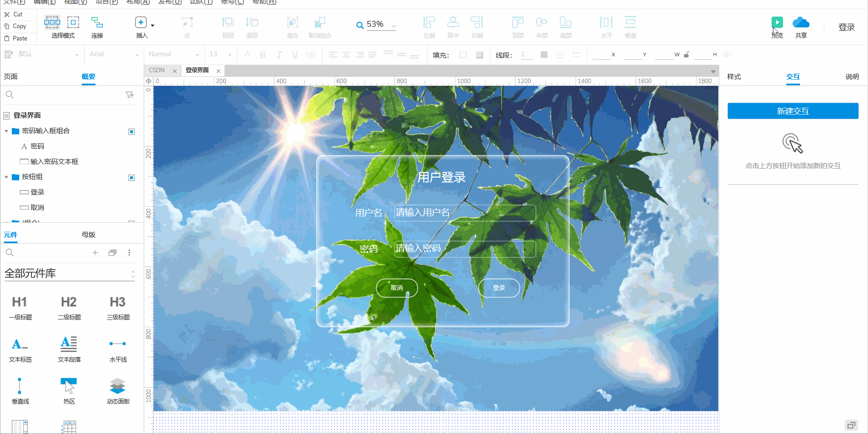Click the 组合 group icon
The width and height of the screenshot is (868, 434).
[293, 22]
